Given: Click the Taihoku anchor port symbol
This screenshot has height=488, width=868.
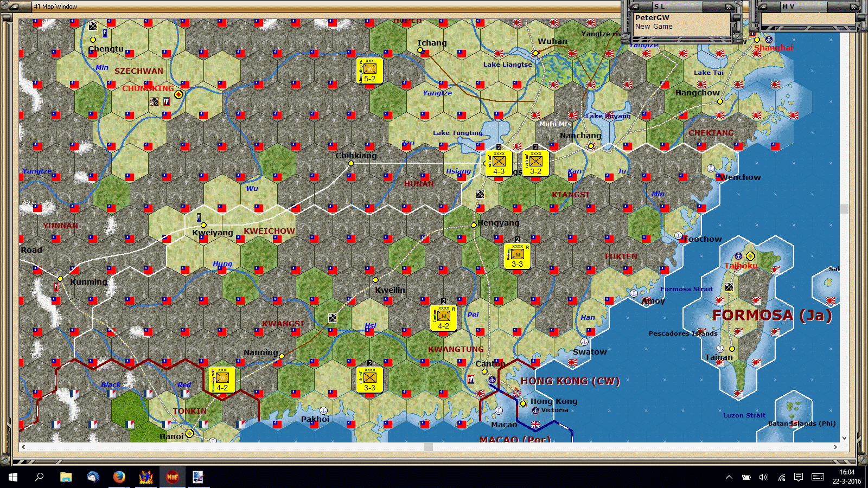Looking at the screenshot, I should 738,256.
